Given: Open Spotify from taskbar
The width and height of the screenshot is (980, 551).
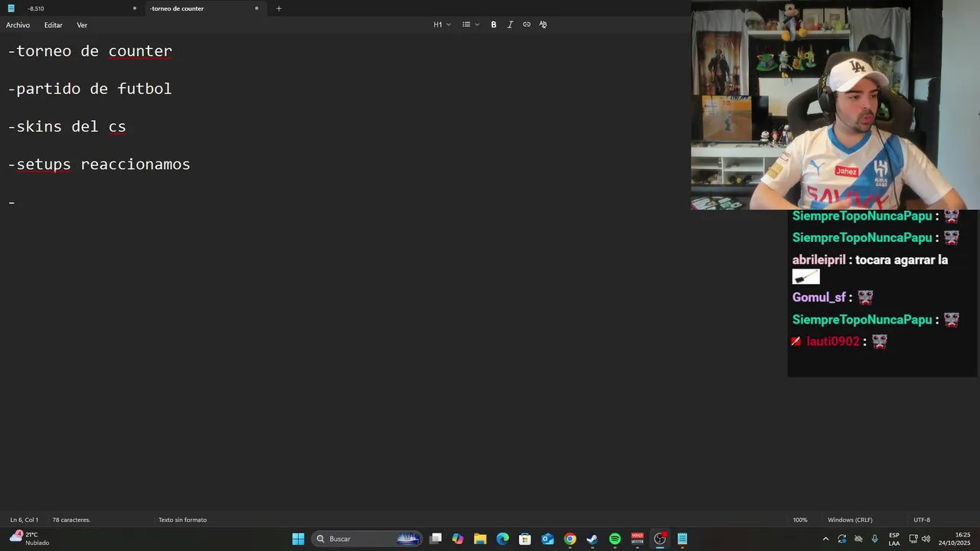Looking at the screenshot, I should point(615,539).
